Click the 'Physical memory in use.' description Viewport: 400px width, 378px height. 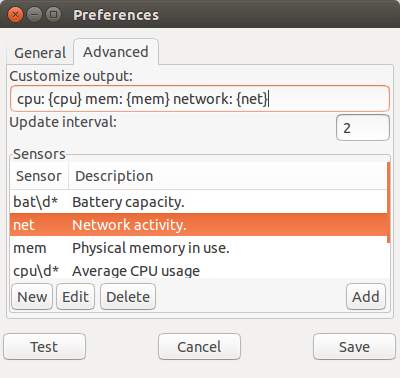tap(151, 248)
